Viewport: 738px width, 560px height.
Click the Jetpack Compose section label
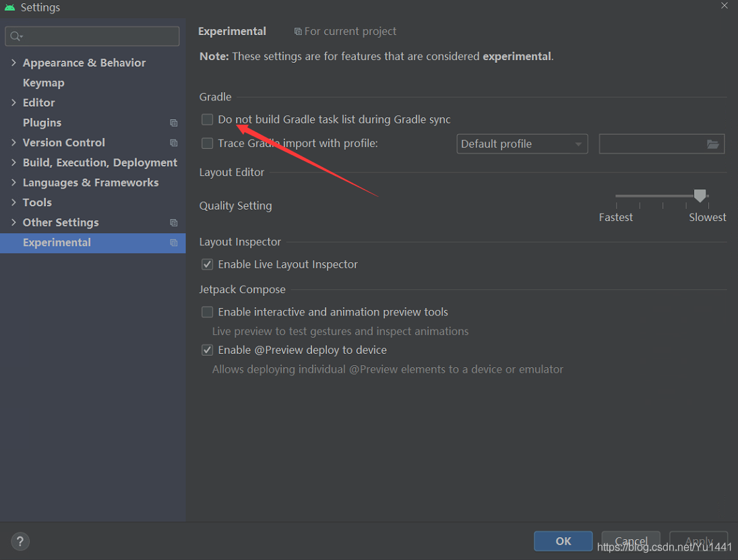(x=243, y=289)
